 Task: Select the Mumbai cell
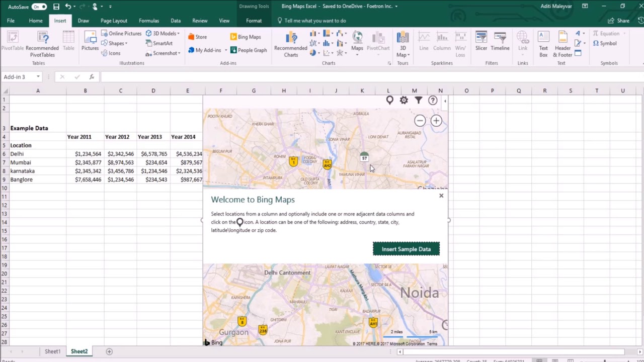pyautogui.click(x=38, y=162)
